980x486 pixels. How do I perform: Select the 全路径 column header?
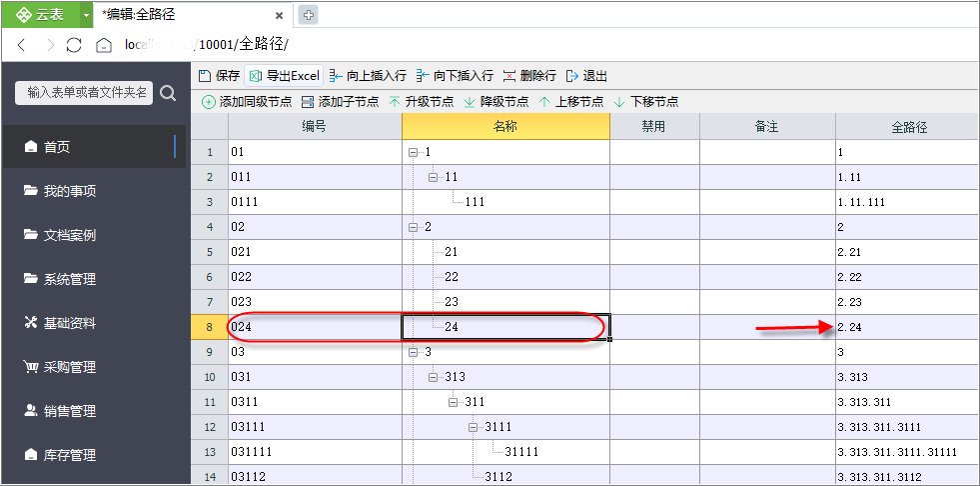click(x=907, y=127)
